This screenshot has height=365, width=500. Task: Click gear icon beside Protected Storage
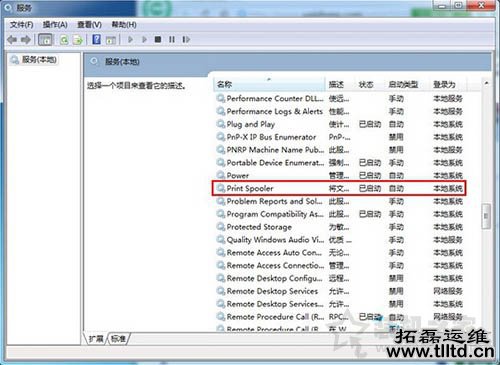(x=221, y=227)
